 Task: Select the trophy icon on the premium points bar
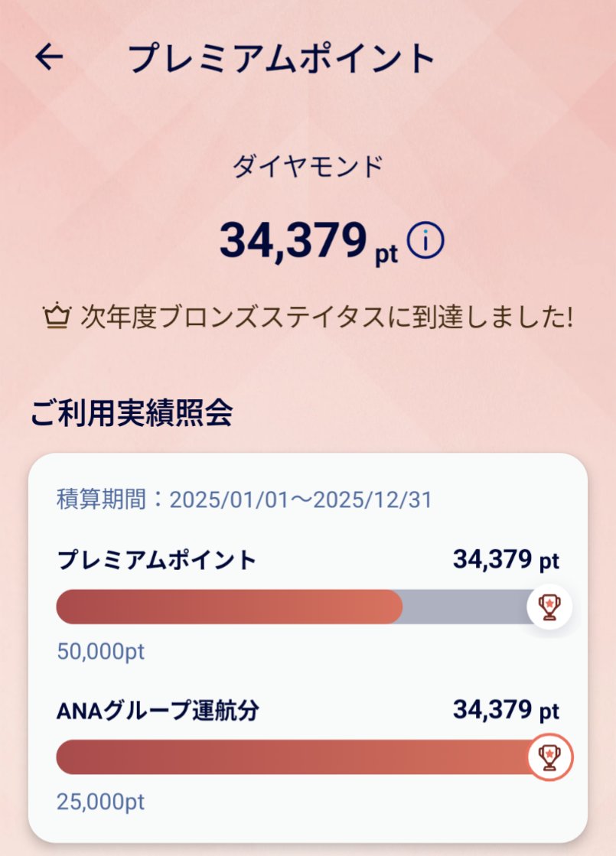[x=549, y=607]
